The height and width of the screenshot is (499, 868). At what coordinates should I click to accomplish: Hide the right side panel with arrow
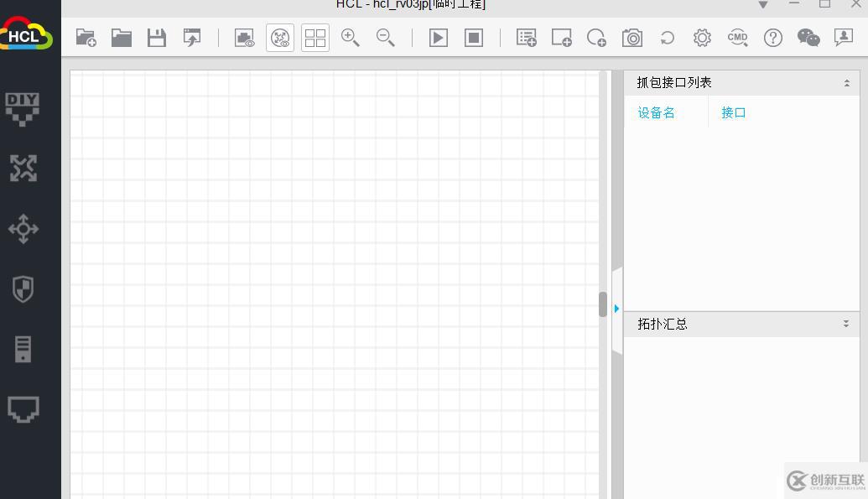616,309
